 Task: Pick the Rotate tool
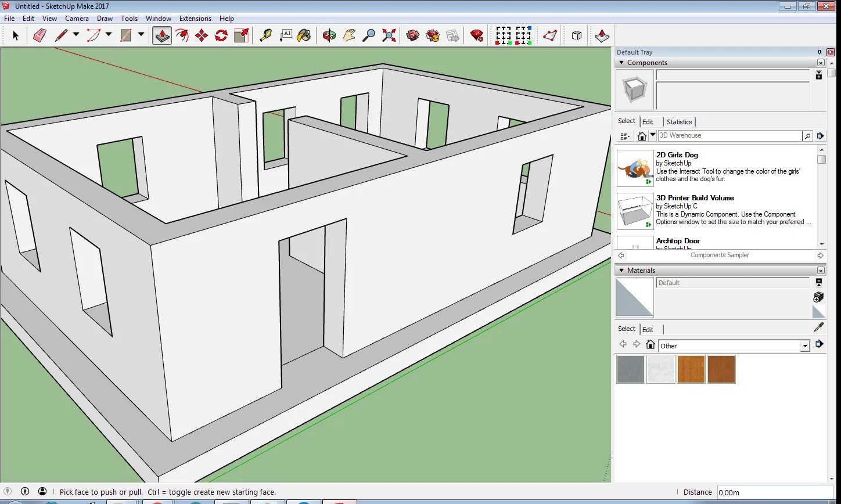221,35
